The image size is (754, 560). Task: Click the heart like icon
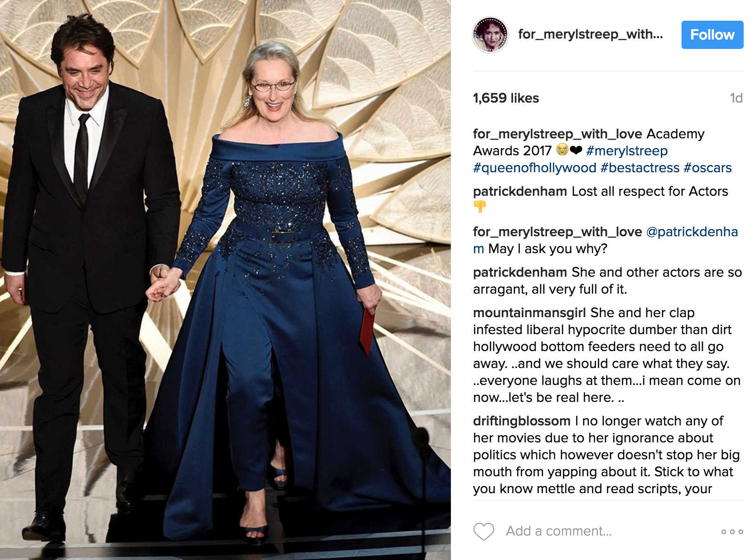click(x=483, y=531)
